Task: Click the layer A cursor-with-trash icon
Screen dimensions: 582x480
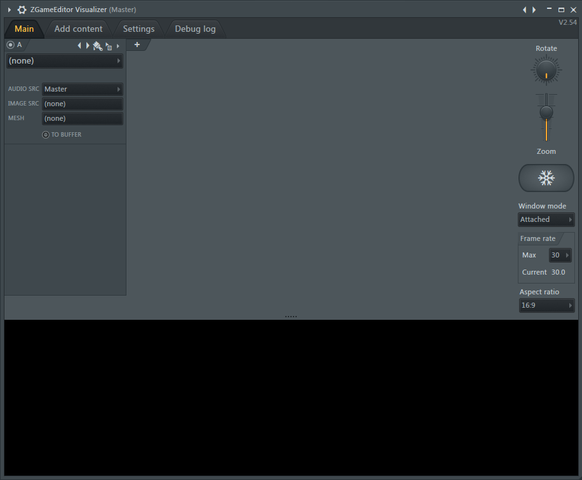Action: (x=109, y=46)
